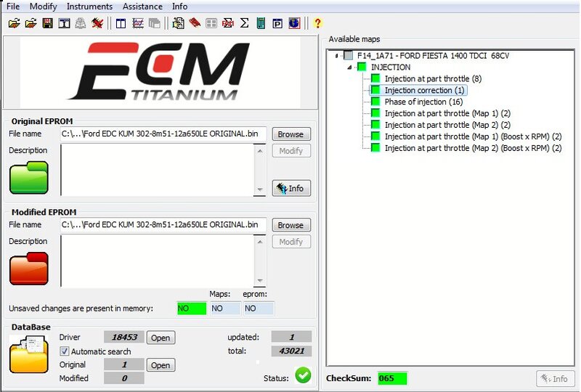The height and width of the screenshot is (392, 581).
Task: Collapse the F14_1A71 FORD FIESTA tree node
Action: (336, 56)
